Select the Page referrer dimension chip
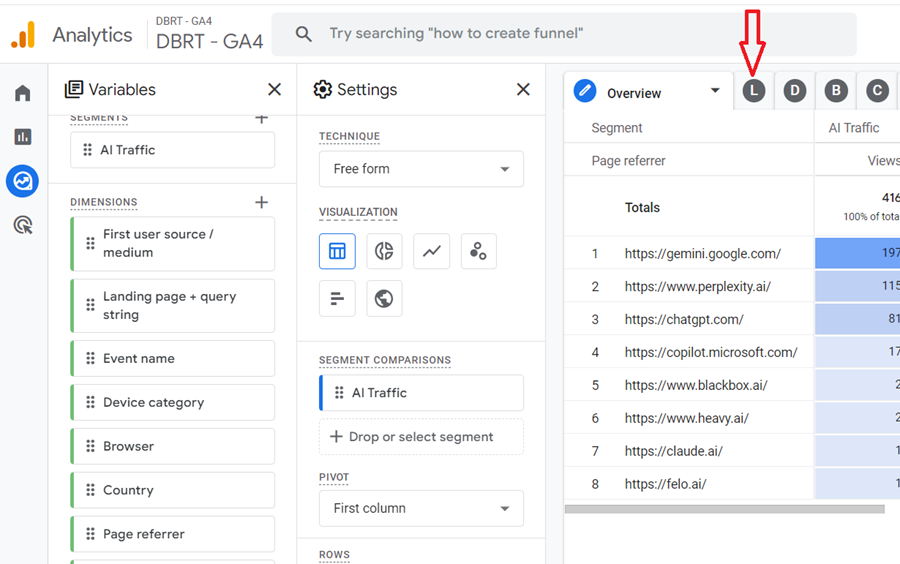This screenshot has width=900, height=564. 173,534
